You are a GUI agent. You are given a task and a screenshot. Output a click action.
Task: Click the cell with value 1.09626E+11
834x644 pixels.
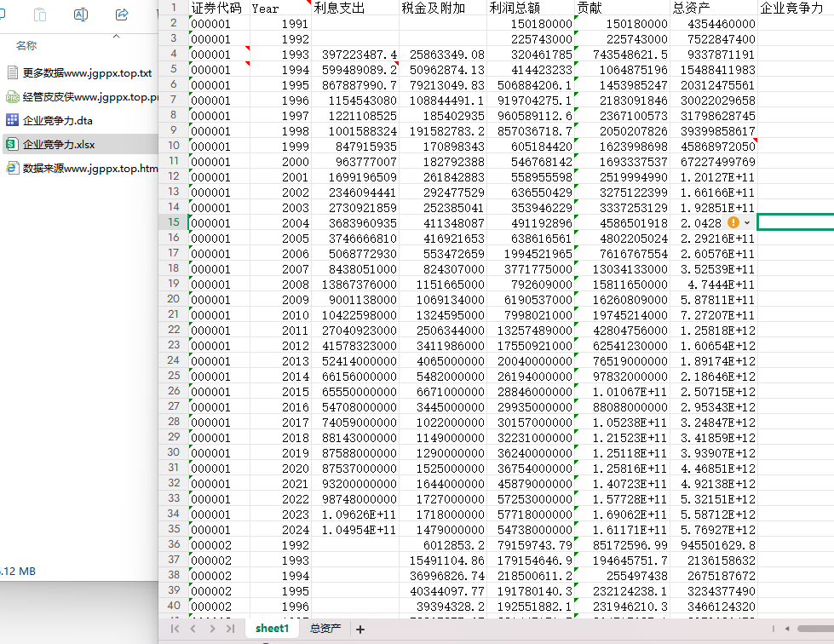[355, 515]
